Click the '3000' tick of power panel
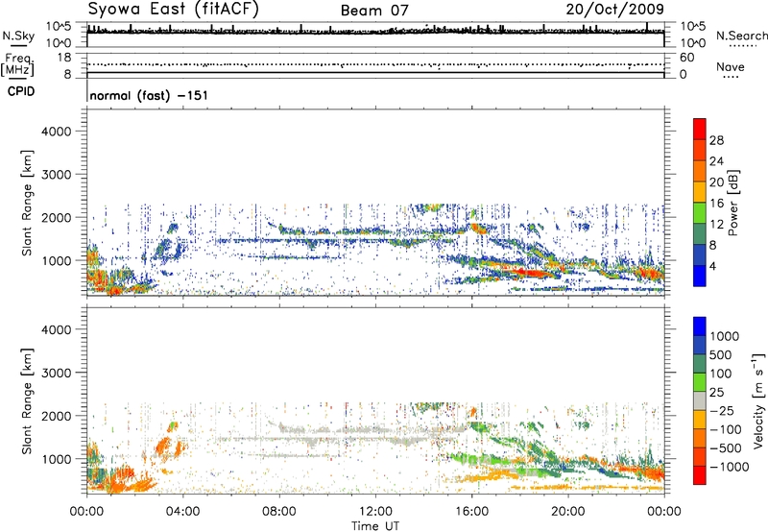The width and height of the screenshot is (768, 532). 57,175
